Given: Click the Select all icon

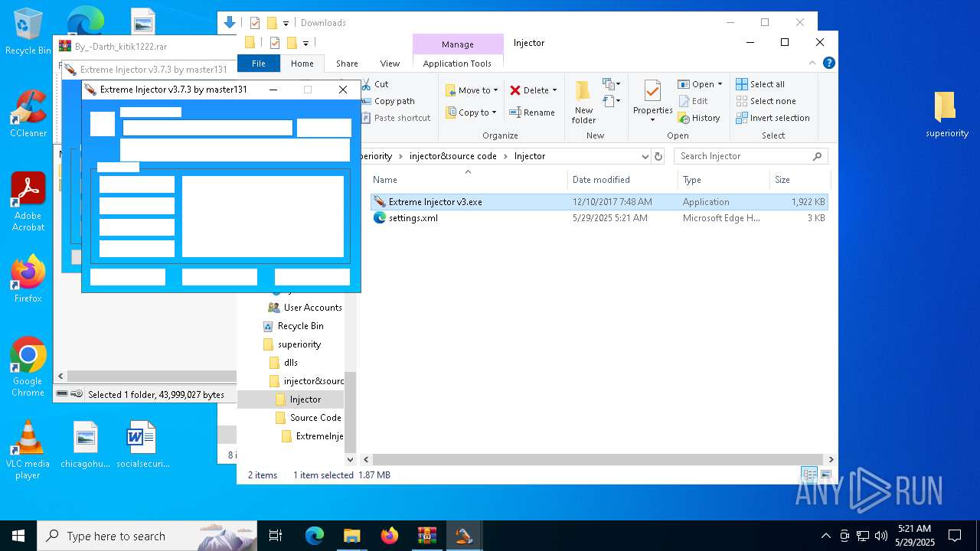Looking at the screenshot, I should (x=742, y=84).
